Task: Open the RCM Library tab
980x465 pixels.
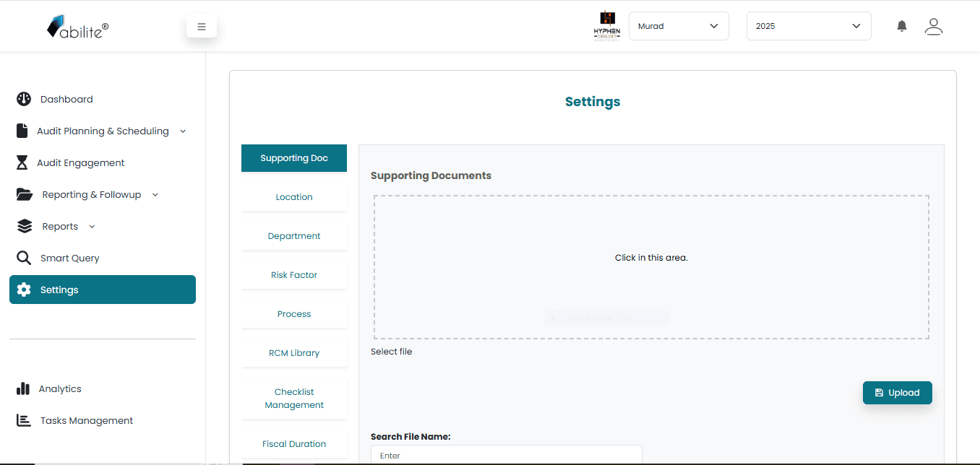Action: point(294,353)
